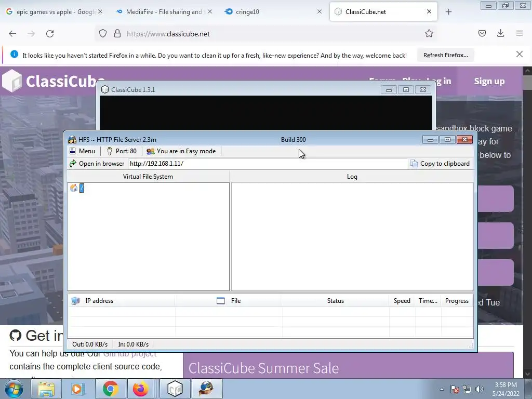Click the Refresh Firefox... button
This screenshot has width=532, height=399.
[x=445, y=55]
